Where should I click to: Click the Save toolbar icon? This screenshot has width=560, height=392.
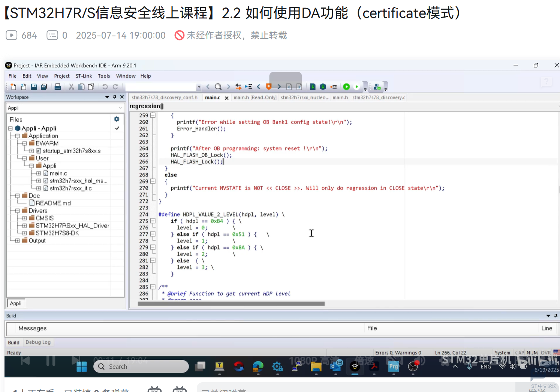coord(34,87)
